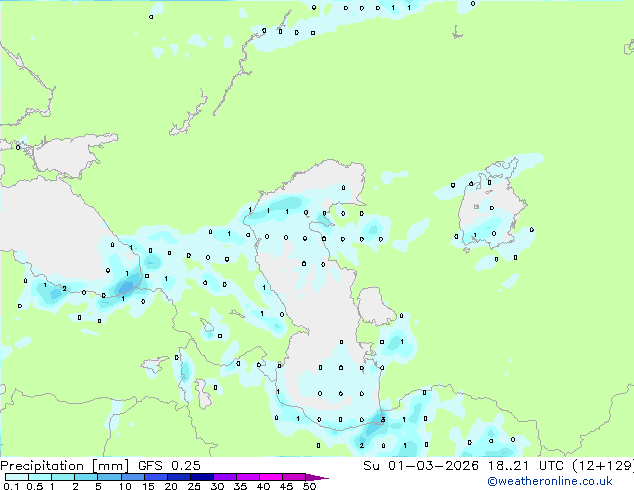Viewport: 634px width, 490px height.
Task: Click the '0.1' legend scale label
Action: click(11, 486)
